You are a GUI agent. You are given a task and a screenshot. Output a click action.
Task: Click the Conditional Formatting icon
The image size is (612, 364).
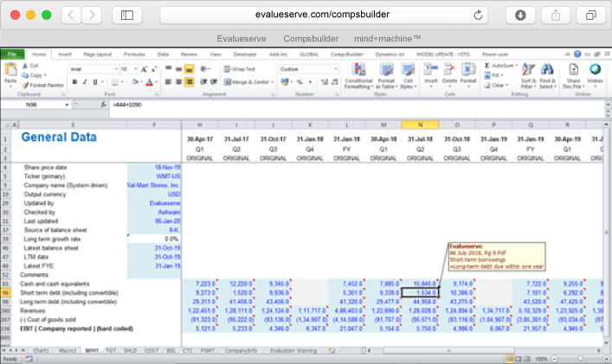click(358, 70)
